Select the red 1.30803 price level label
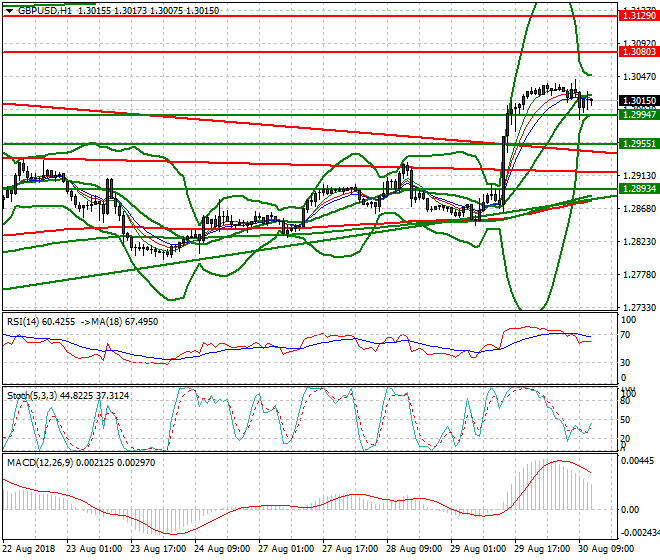This screenshot has height=560, width=660. pyautogui.click(x=639, y=52)
